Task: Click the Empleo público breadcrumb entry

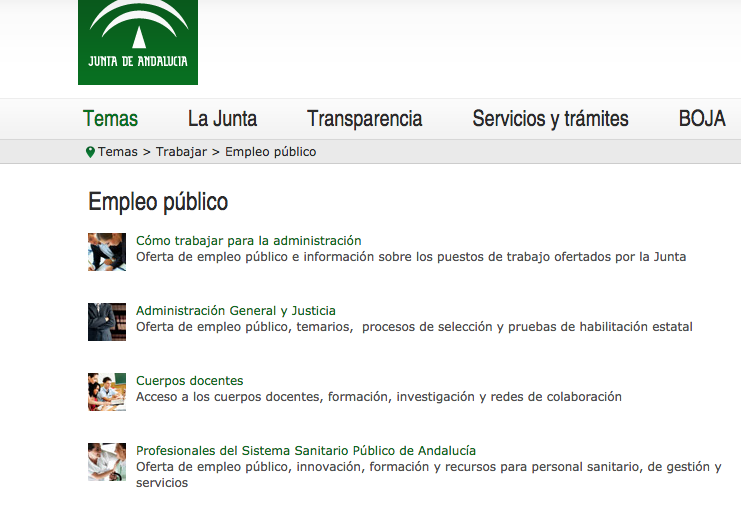Action: [270, 152]
